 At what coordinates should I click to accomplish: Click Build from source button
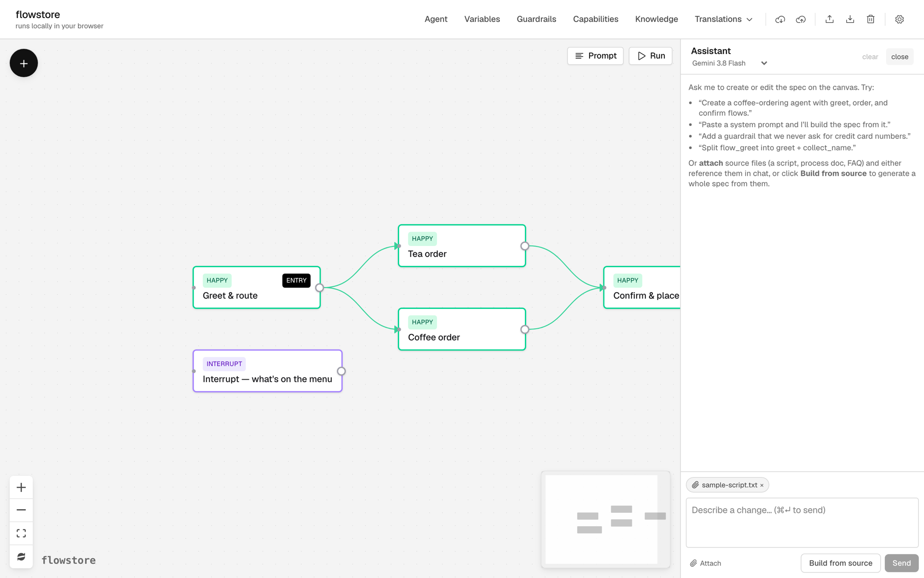point(840,563)
